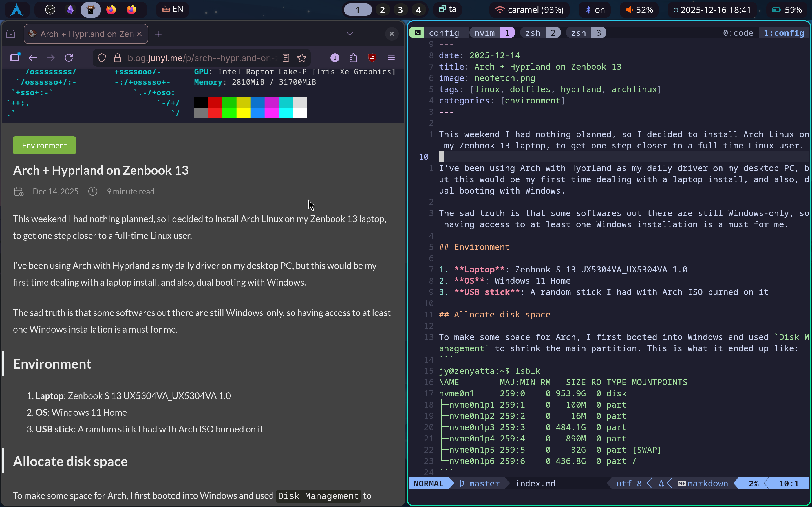Click the EN keyboard layout selector
The height and width of the screenshot is (507, 812).
(173, 9)
